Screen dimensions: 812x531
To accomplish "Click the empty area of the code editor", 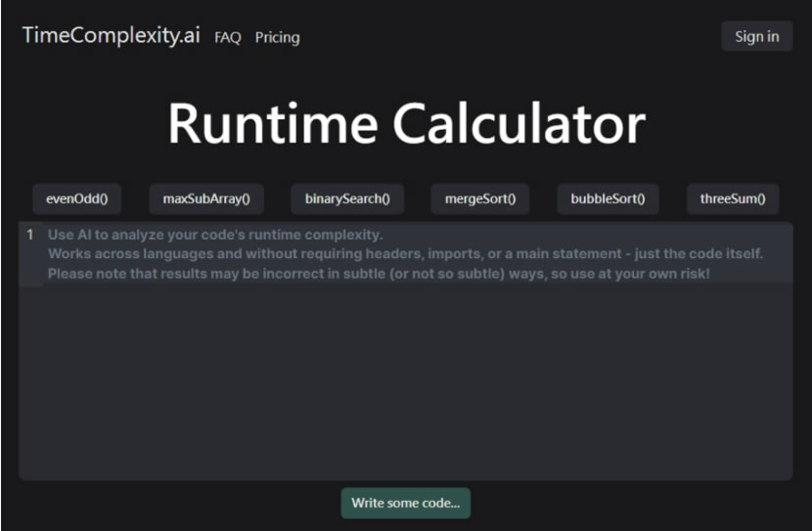I will [x=405, y=381].
